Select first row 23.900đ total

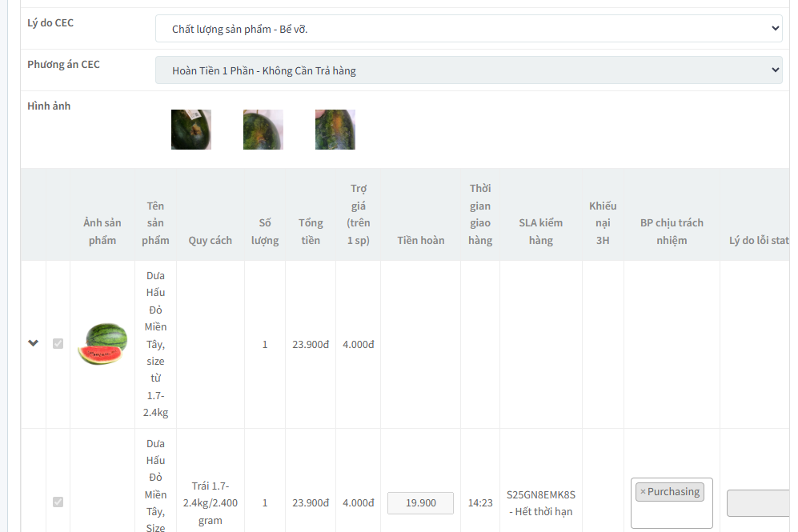pyautogui.click(x=311, y=344)
